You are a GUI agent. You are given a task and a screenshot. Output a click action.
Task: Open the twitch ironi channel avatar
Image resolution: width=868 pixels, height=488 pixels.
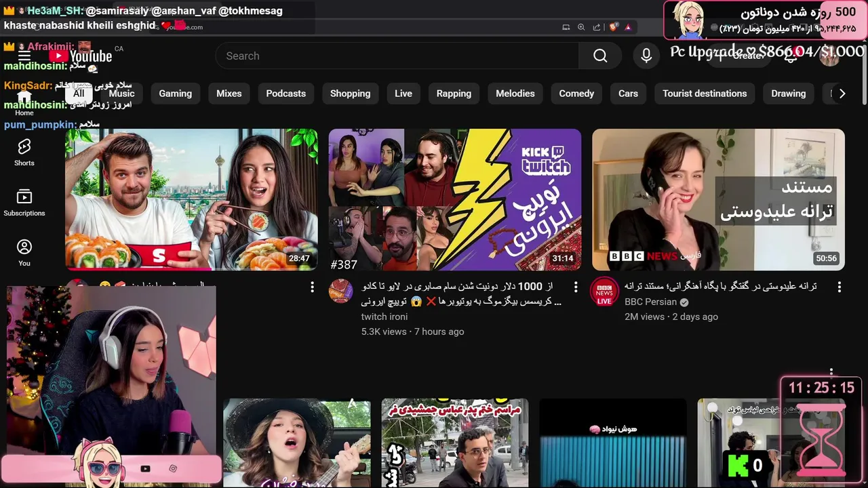pyautogui.click(x=341, y=291)
